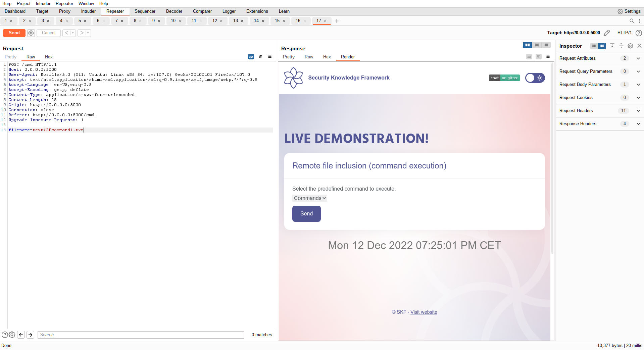
Task: Open request editor hamburger menu
Action: tap(270, 56)
